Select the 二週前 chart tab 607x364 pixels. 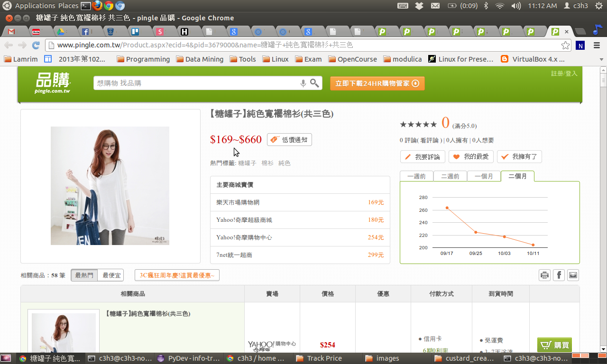[450, 176]
